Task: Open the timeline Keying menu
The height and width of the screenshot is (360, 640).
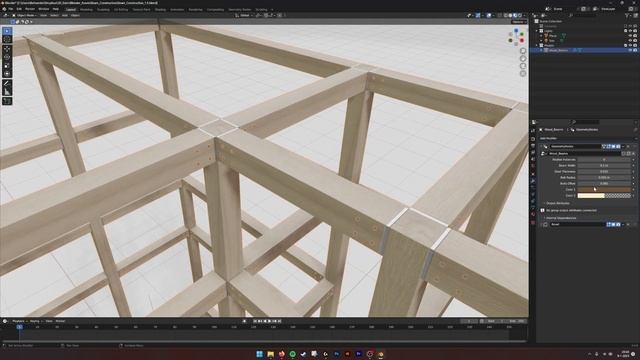Action: (35, 321)
